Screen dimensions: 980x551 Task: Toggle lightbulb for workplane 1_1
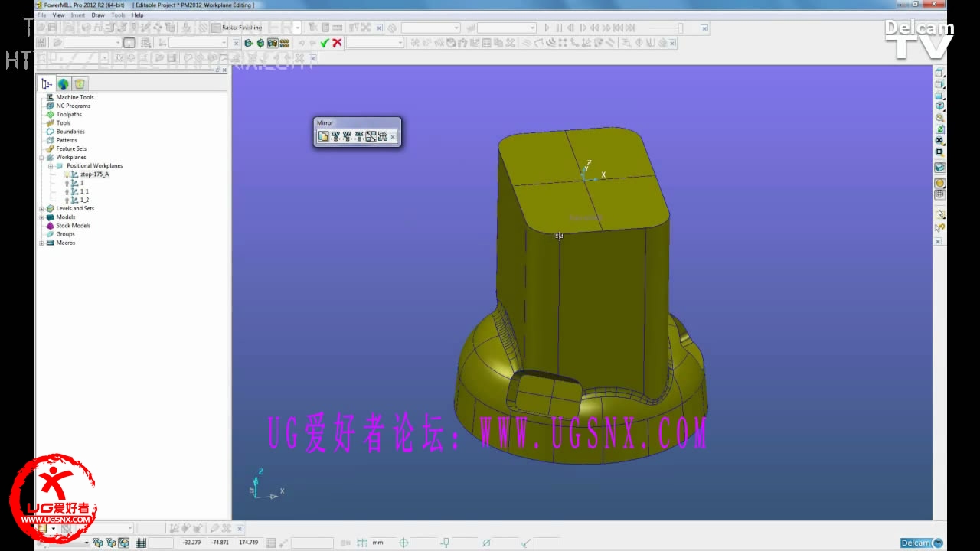pyautogui.click(x=67, y=191)
